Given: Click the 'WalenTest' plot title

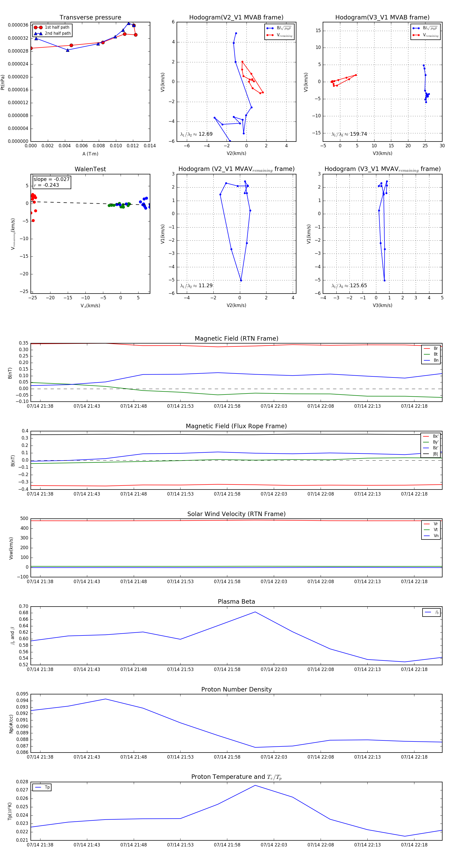Looking at the screenshot, I should [x=90, y=169].
